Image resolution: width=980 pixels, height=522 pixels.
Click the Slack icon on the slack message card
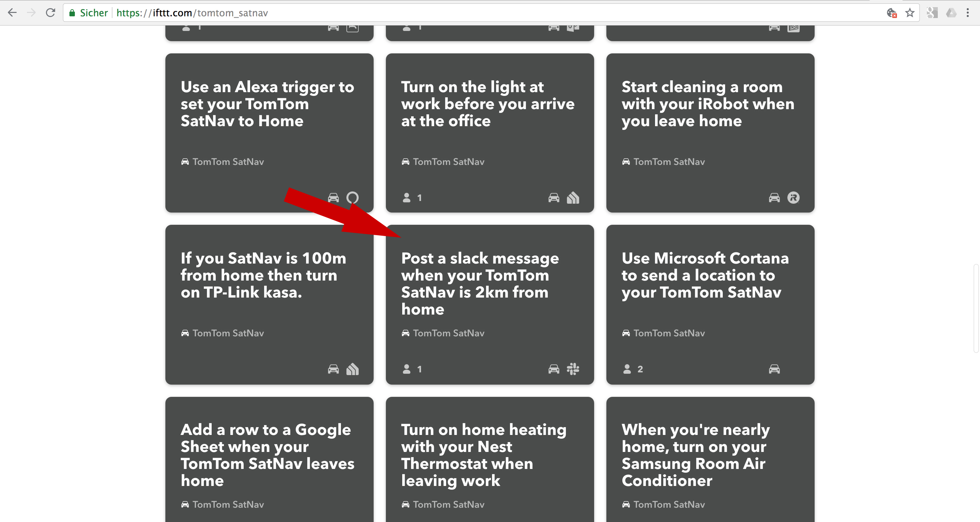(573, 369)
